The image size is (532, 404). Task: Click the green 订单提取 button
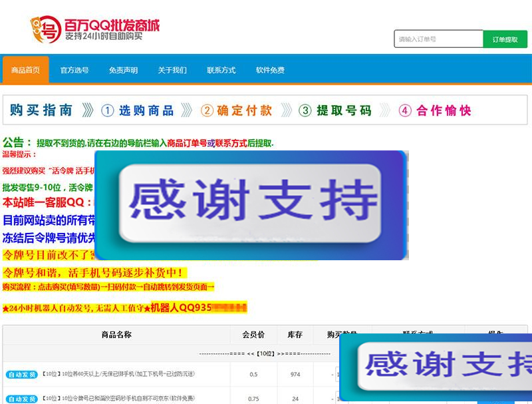505,39
